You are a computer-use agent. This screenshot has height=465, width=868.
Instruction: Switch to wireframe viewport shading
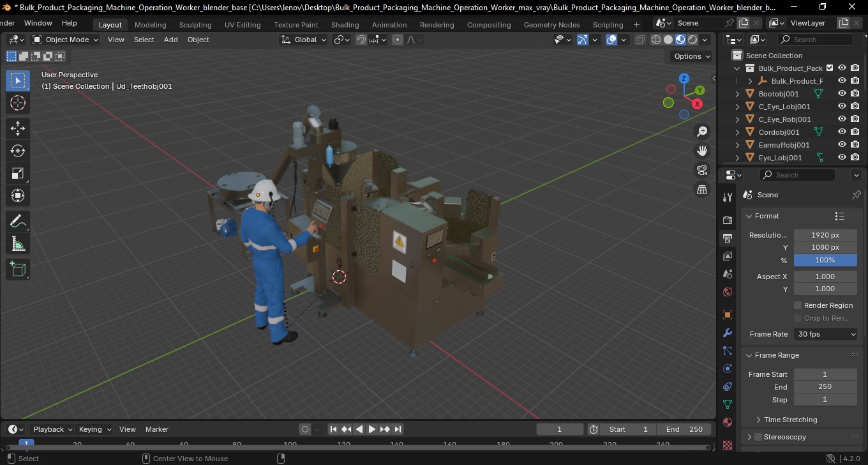point(656,40)
